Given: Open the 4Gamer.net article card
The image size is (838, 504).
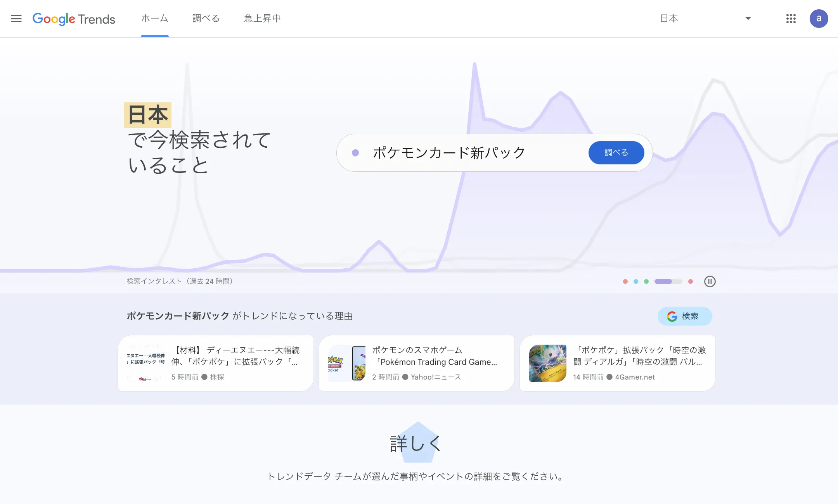Looking at the screenshot, I should click(x=618, y=363).
